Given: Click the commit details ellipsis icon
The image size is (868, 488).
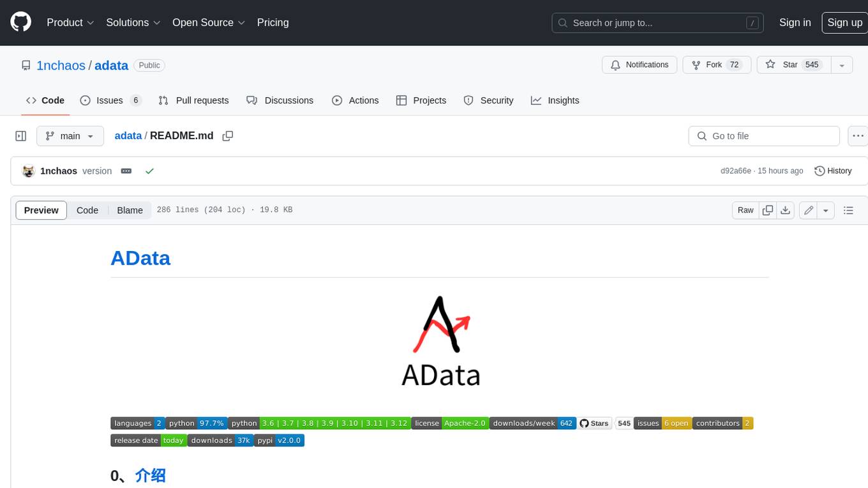Looking at the screenshot, I should (126, 171).
